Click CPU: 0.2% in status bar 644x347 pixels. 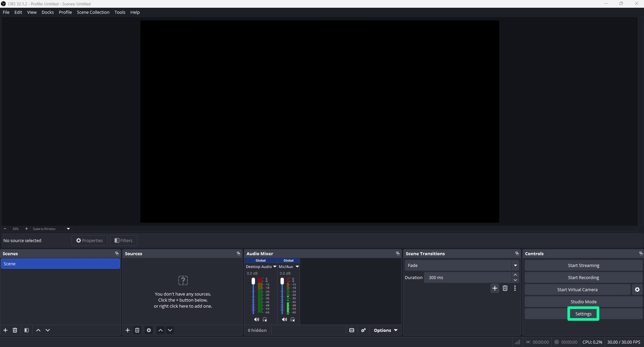[592, 342]
